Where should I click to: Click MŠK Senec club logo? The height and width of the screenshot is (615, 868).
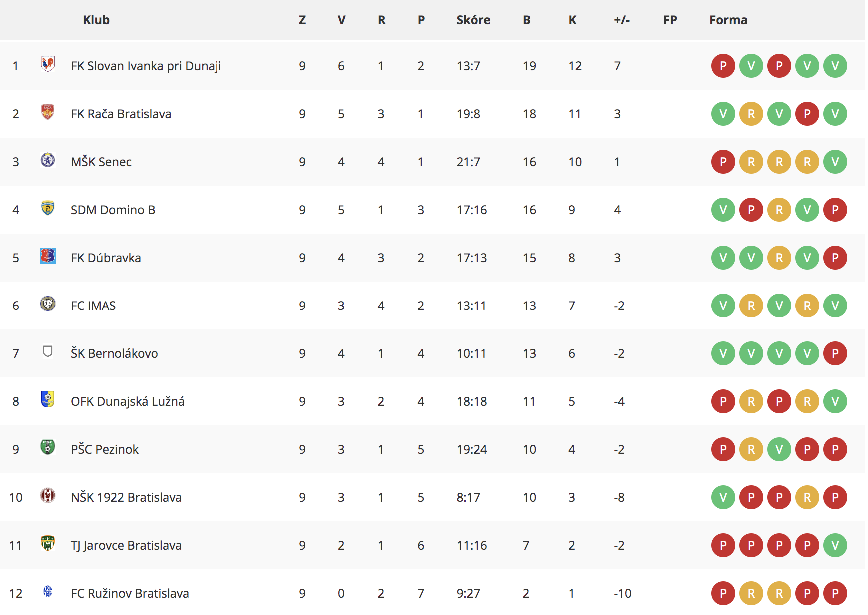pyautogui.click(x=48, y=160)
